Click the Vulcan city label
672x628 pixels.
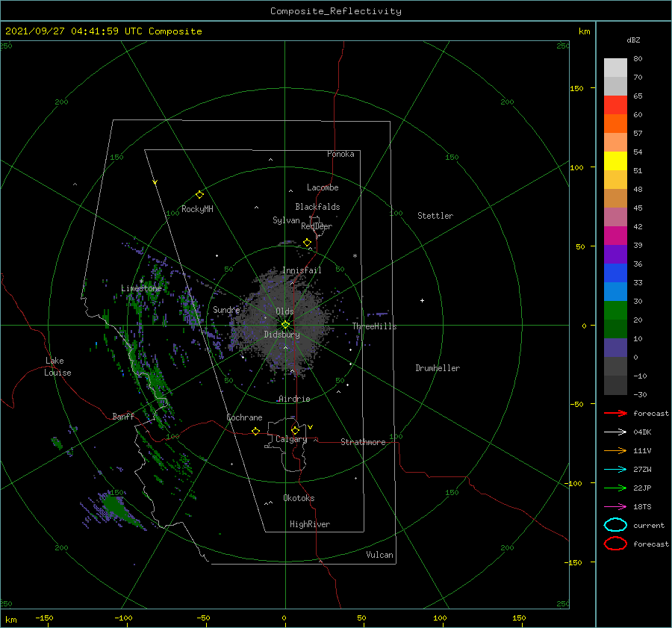[380, 555]
